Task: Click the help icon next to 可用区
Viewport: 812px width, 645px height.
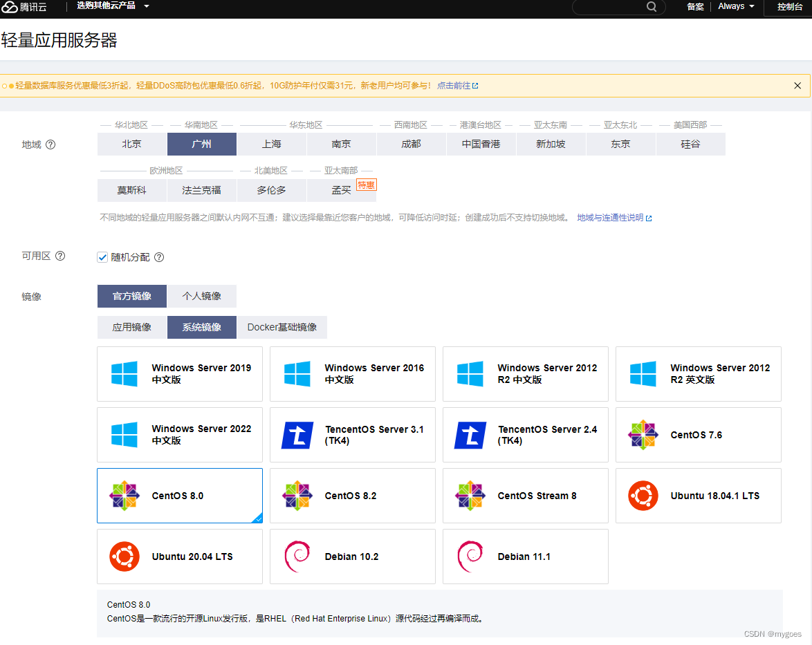Action: 60,256
